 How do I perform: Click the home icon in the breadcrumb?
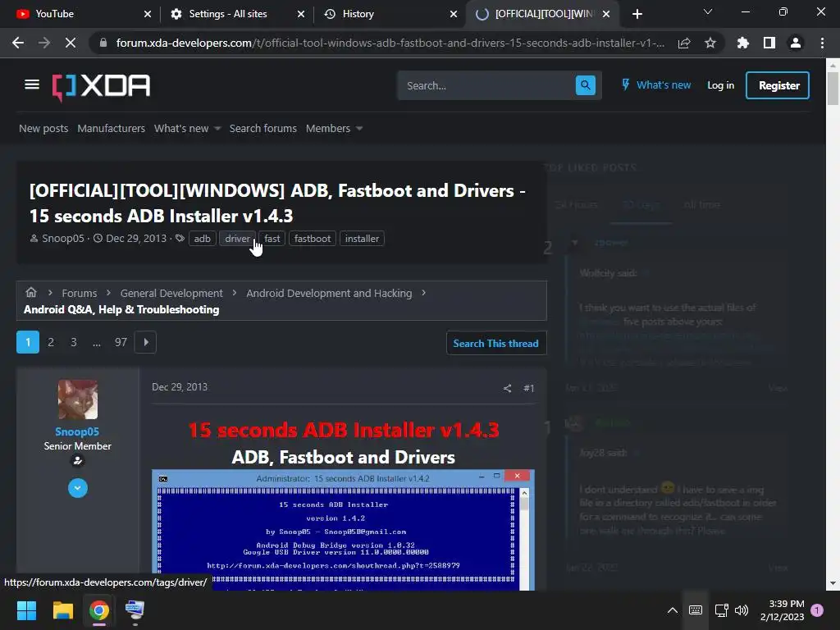pyautogui.click(x=31, y=292)
